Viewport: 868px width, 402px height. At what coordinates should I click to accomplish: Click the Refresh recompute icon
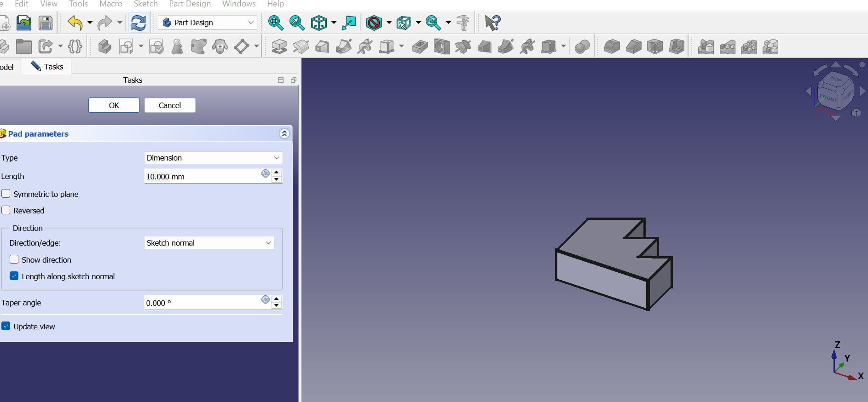pos(138,23)
